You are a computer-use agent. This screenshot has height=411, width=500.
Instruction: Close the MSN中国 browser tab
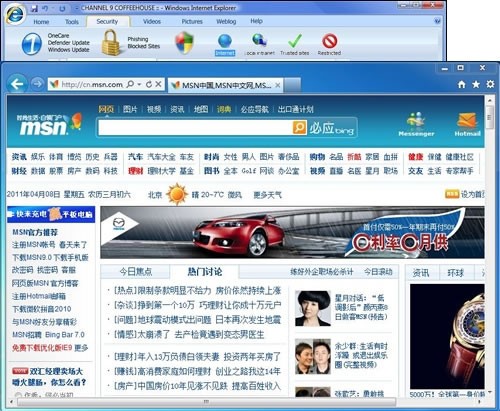(277, 85)
